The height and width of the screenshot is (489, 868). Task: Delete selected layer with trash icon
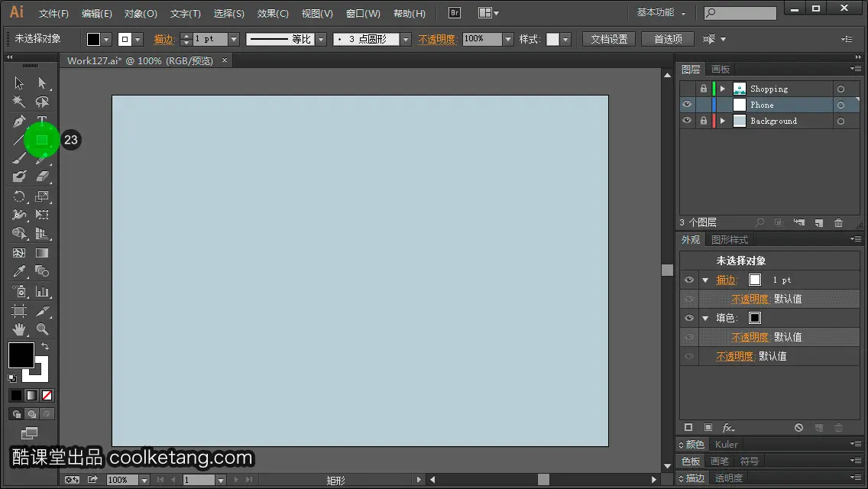(839, 222)
